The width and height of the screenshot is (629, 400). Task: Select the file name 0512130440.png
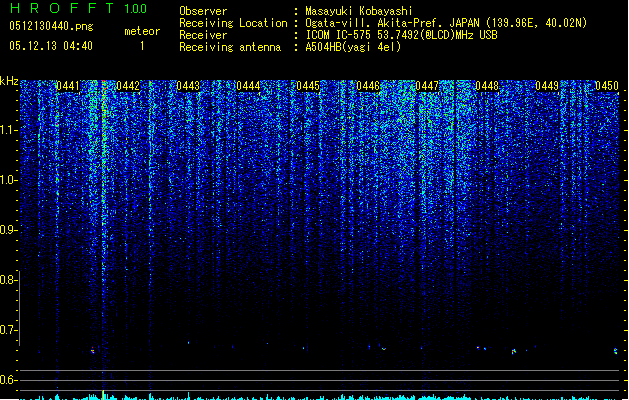51,26
